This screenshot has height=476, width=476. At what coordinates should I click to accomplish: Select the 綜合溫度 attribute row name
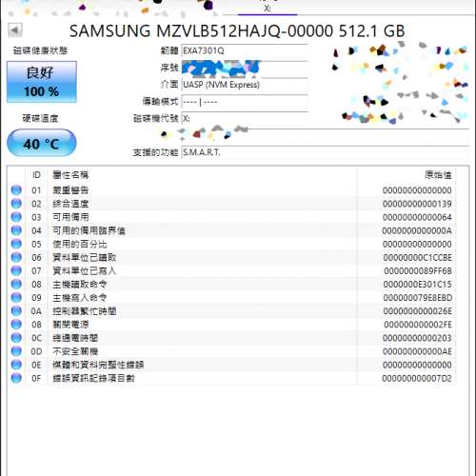[70, 204]
